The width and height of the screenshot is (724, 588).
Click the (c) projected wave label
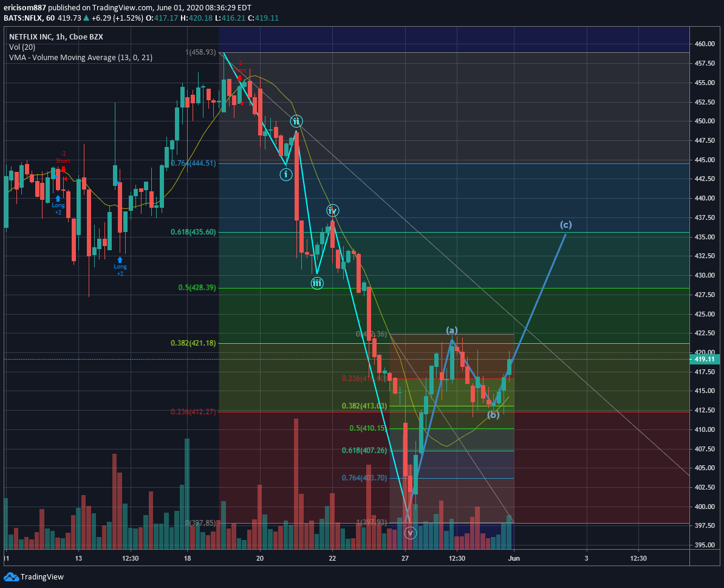[x=565, y=225]
